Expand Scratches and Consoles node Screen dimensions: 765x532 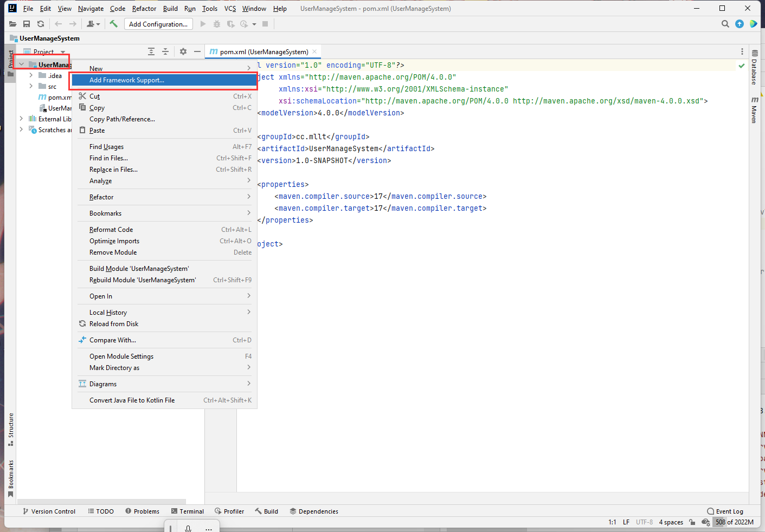[x=21, y=129]
